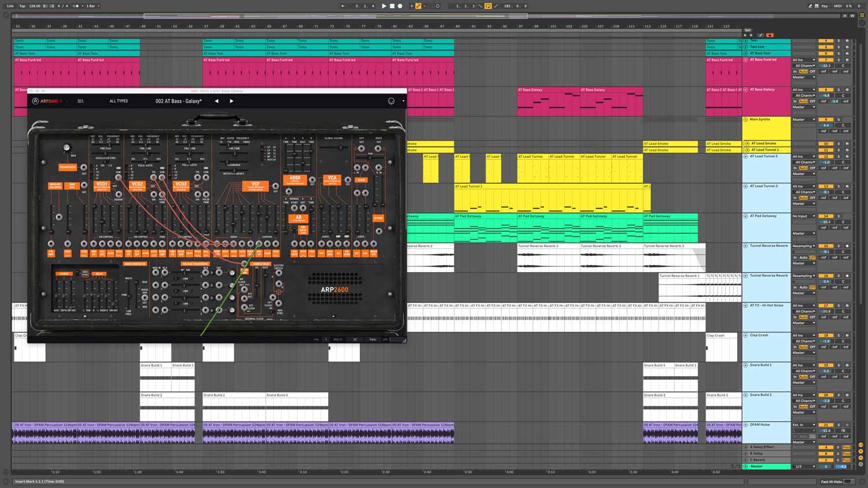Screen dimensions: 868x488
Task: Click the tempo field showing 126.00
Action: pos(35,6)
